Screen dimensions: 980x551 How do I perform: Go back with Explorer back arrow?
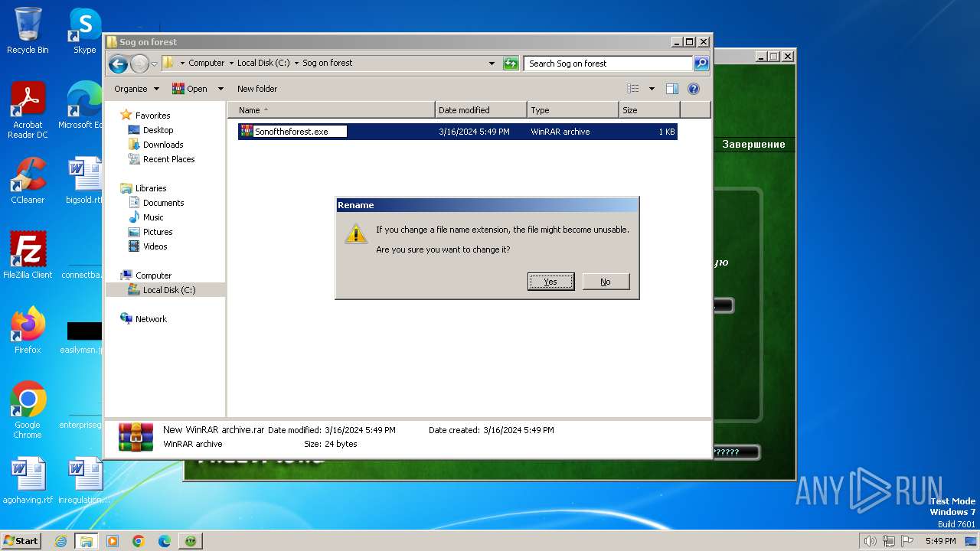point(118,64)
